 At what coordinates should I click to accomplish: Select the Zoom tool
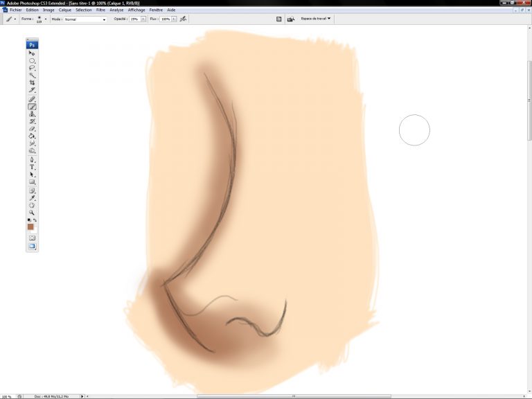coord(32,213)
